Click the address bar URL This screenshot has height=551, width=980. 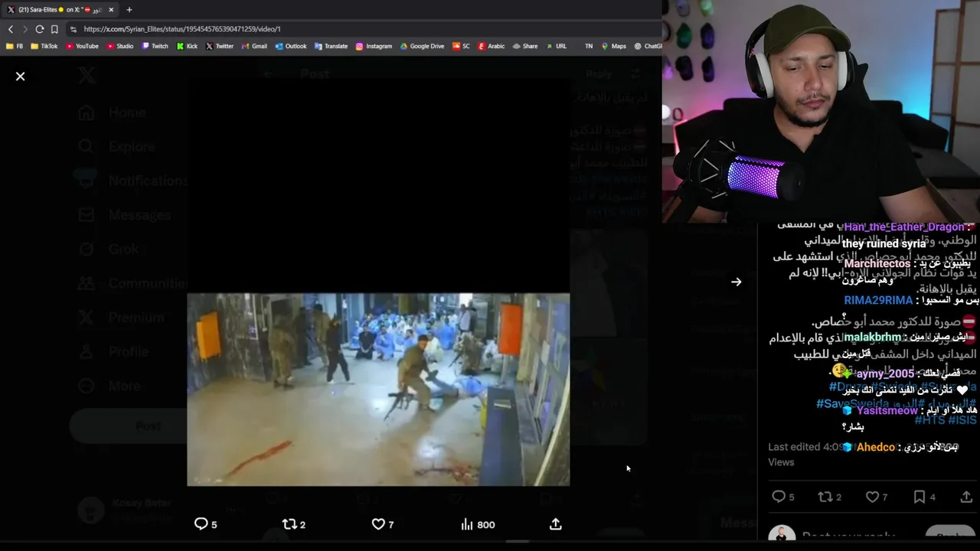tap(182, 29)
